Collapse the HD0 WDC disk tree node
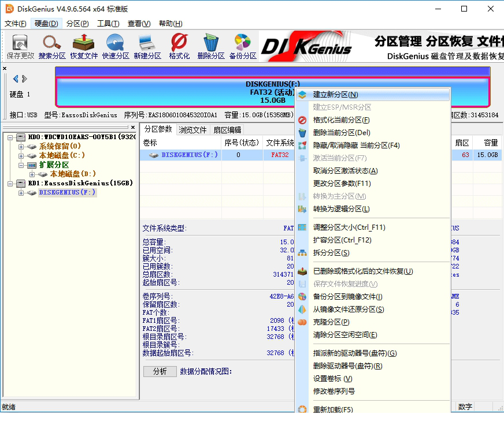Viewport: 504px width, 429px height. click(x=10, y=137)
